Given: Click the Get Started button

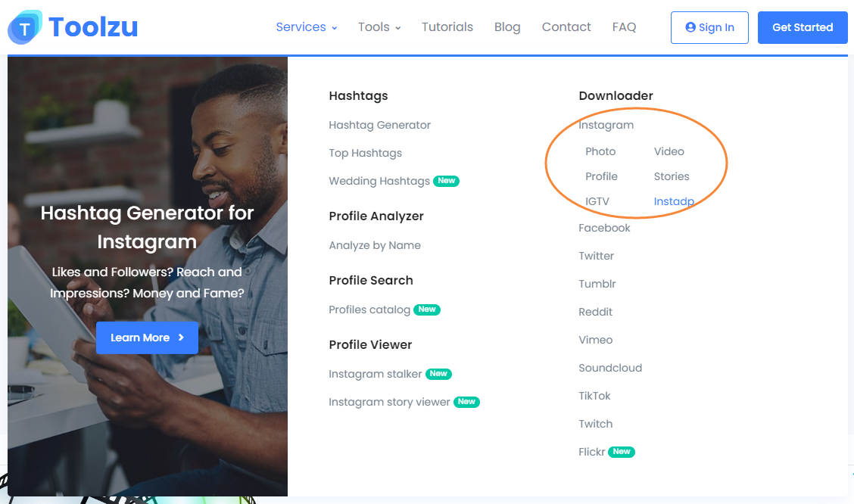Looking at the screenshot, I should (803, 28).
